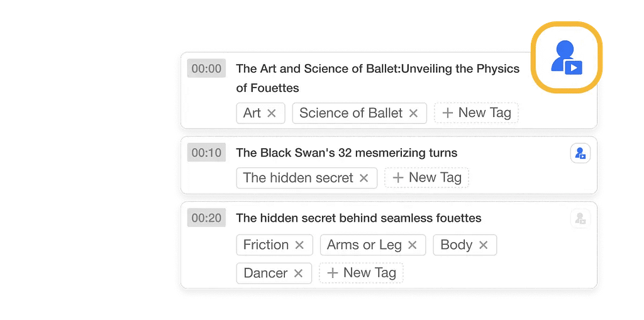Image resolution: width=644 pixels, height=320 pixels.
Task: Click the large highlighted avatar video icon
Action: (x=567, y=57)
